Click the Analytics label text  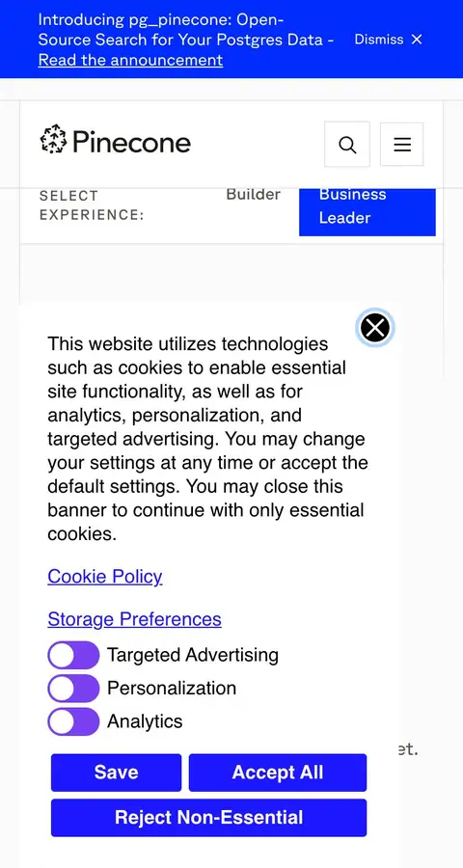pyautogui.click(x=145, y=721)
